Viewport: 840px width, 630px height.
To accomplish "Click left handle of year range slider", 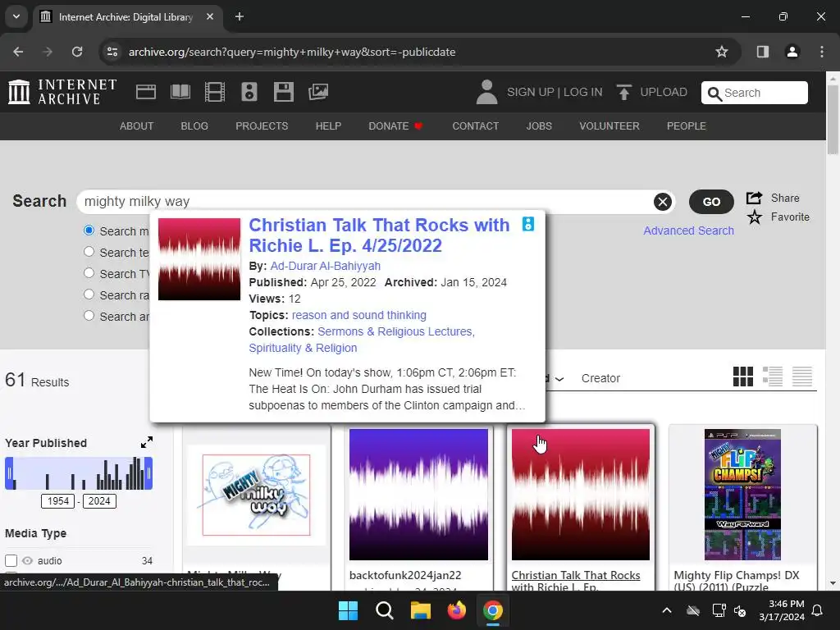I will 9,473.
